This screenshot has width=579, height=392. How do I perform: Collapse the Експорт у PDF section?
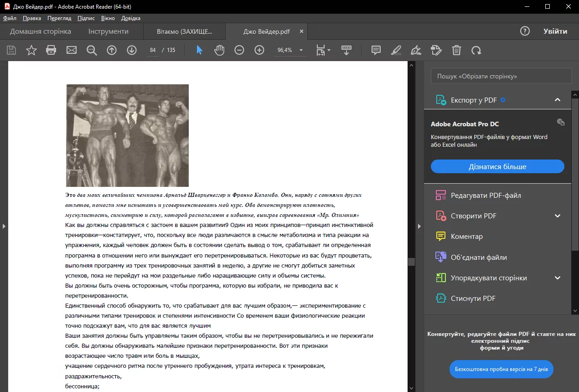pos(558,100)
